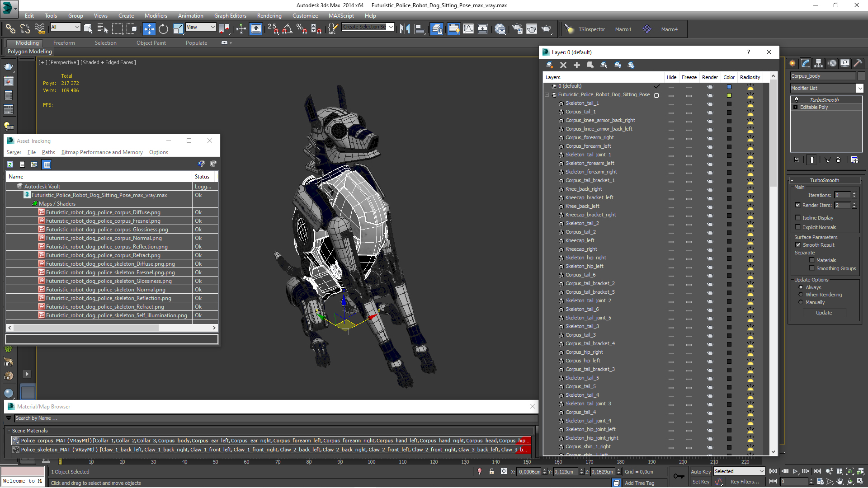
Task: Open the Rendering menu
Action: (x=269, y=15)
